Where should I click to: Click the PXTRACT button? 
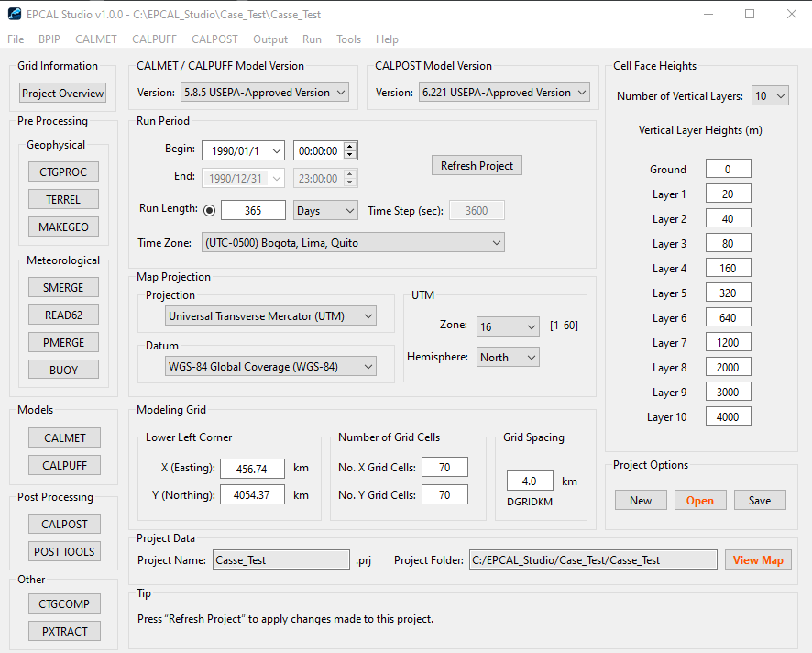[x=65, y=631]
